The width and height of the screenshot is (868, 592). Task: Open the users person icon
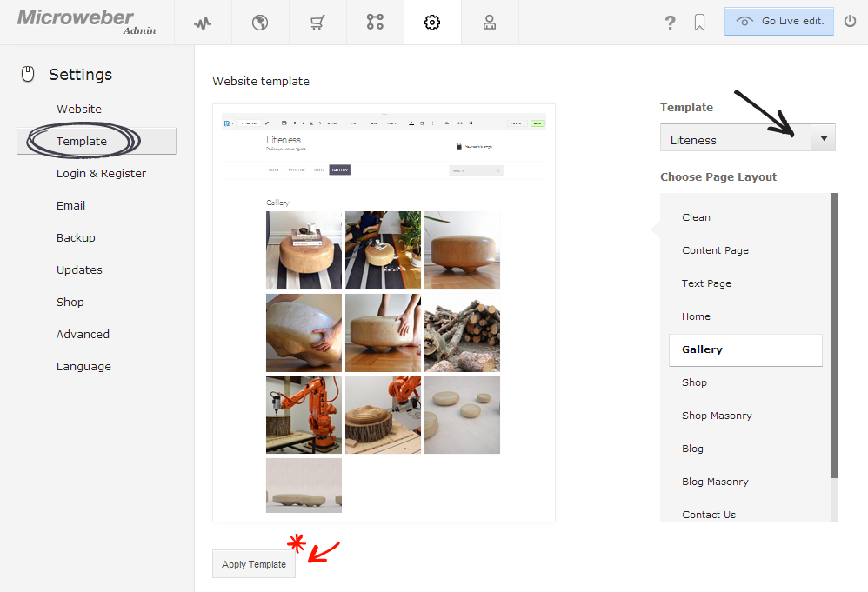tap(490, 22)
